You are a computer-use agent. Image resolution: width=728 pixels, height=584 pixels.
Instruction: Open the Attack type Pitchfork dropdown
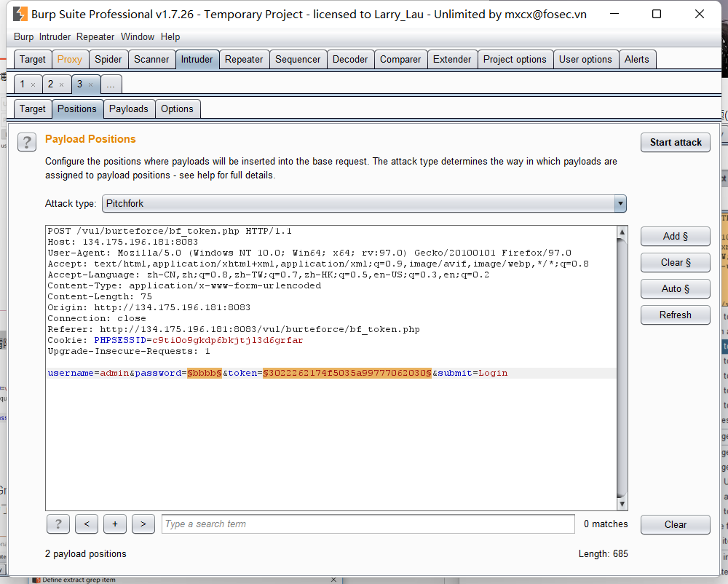pyautogui.click(x=364, y=204)
